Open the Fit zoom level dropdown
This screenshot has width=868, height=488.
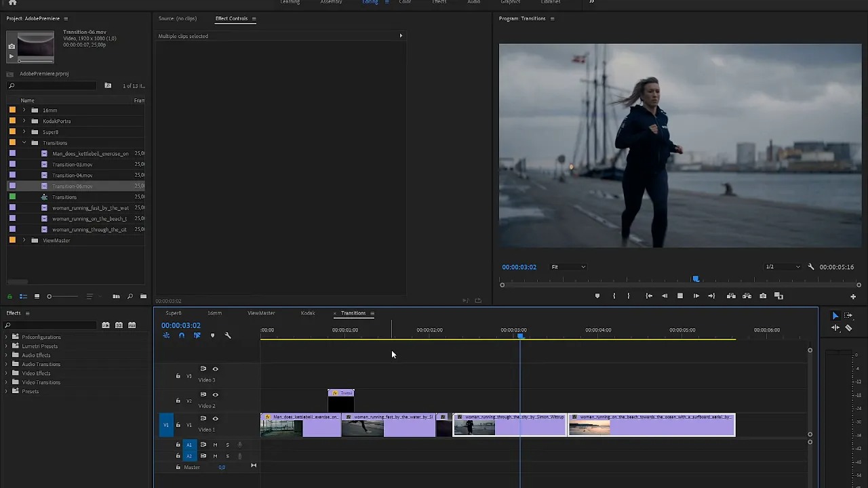pyautogui.click(x=568, y=267)
